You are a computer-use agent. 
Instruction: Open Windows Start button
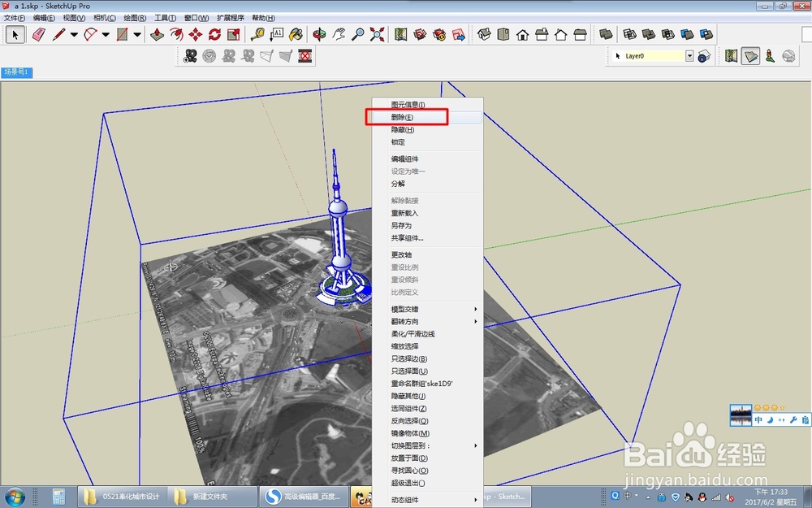click(x=15, y=497)
